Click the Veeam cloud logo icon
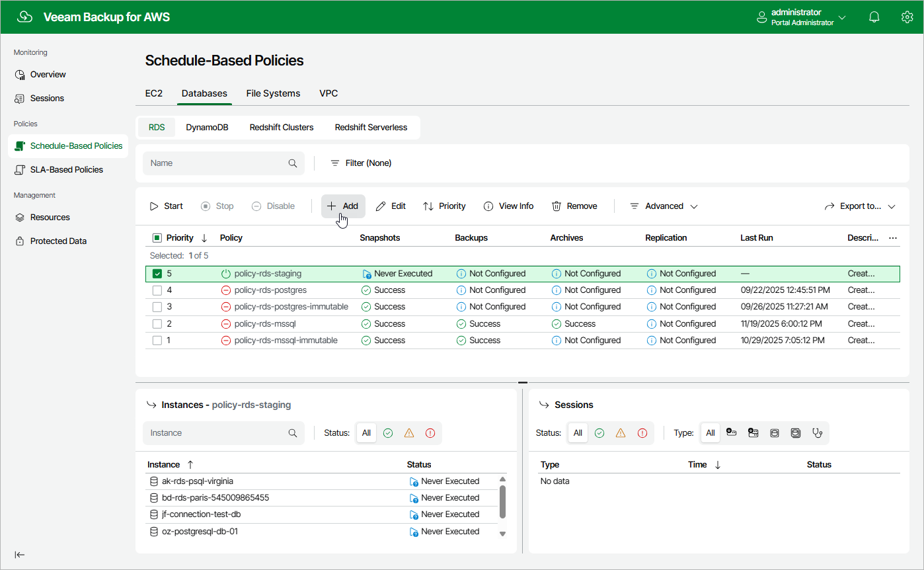 coord(24,17)
